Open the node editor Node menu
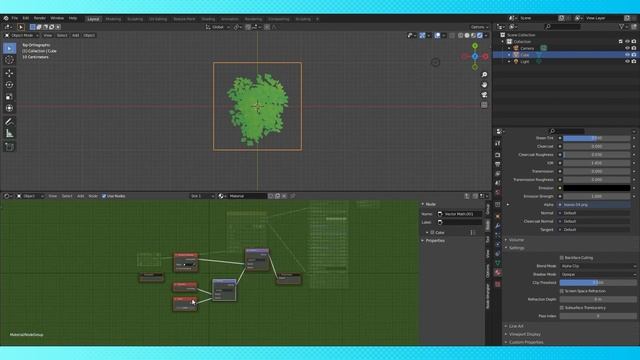This screenshot has height=360, width=640. (93, 196)
